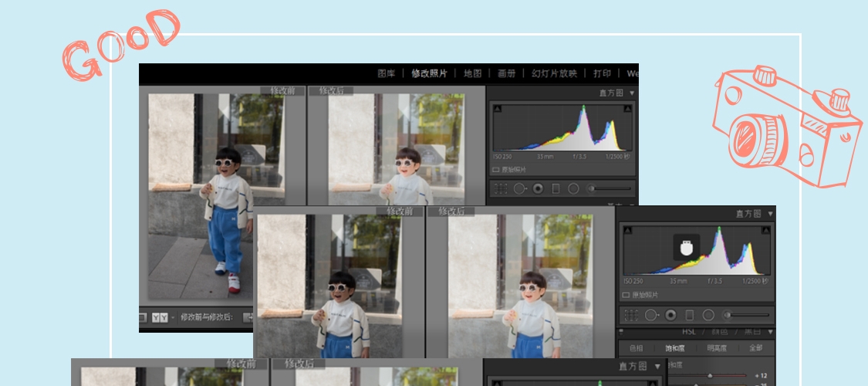
Task: Click the 明亮度 tab in HSL panel
Action: point(717,348)
